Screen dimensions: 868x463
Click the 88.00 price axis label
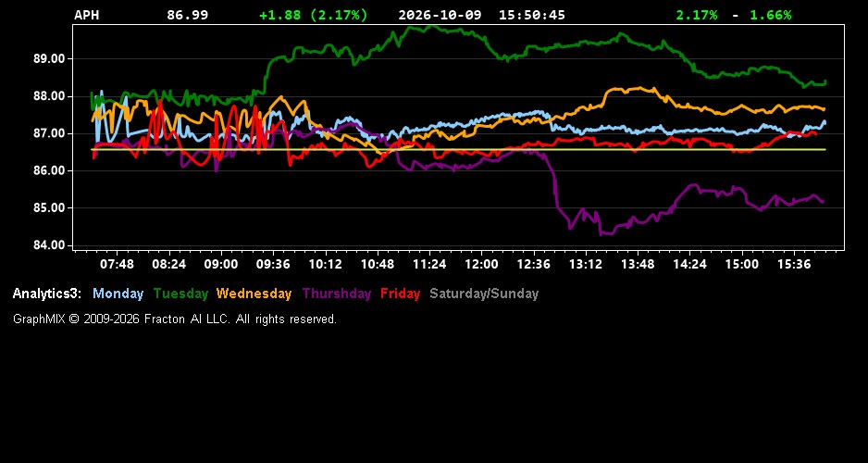point(50,96)
